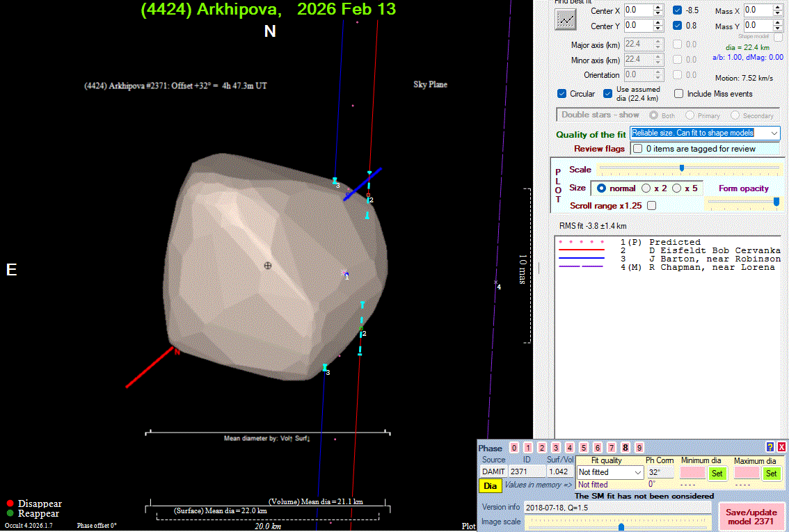The height and width of the screenshot is (532, 789).
Task: Click Save/update model 2371 button
Action: (750, 517)
